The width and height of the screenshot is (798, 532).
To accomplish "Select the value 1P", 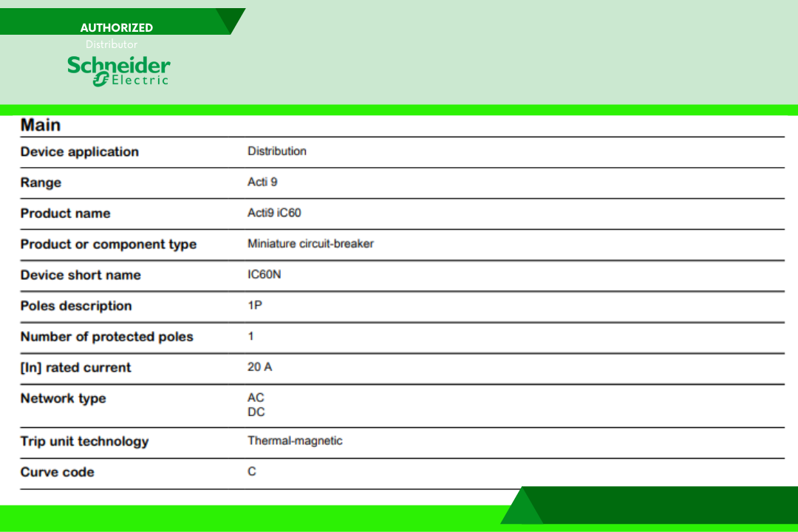I will [255, 305].
